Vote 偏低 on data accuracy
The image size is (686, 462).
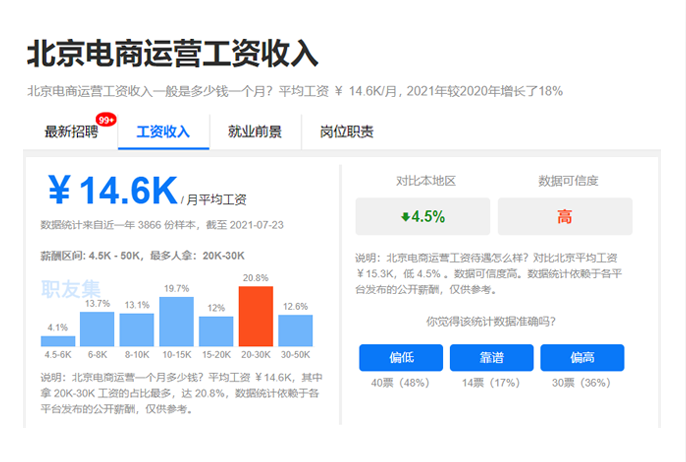pos(401,357)
